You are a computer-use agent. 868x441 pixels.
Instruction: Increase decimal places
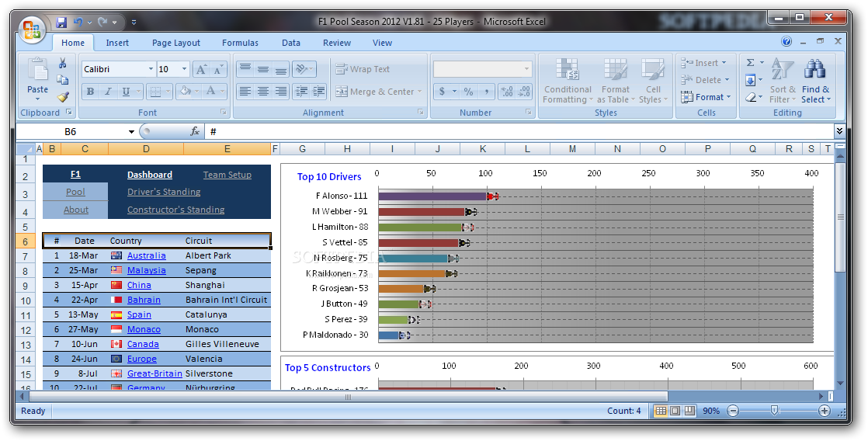[x=506, y=92]
